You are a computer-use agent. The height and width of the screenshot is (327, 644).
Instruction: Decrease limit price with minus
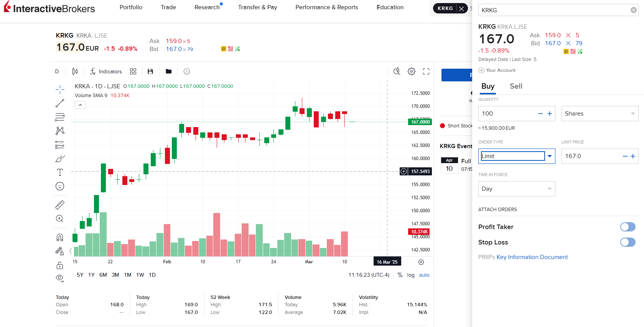pos(625,156)
